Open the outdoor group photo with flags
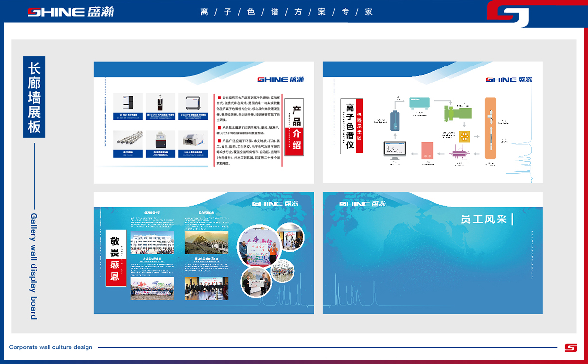The width and height of the screenshot is (588, 364). click(152, 288)
